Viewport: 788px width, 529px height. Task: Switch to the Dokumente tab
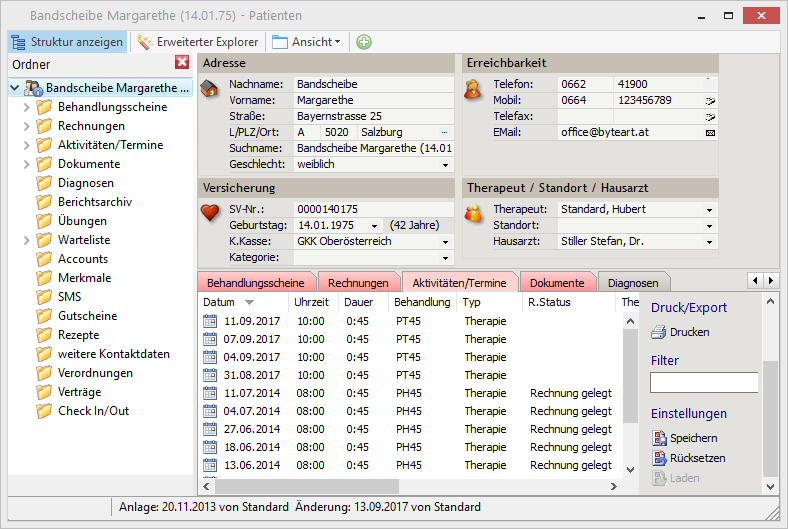pyautogui.click(x=557, y=283)
